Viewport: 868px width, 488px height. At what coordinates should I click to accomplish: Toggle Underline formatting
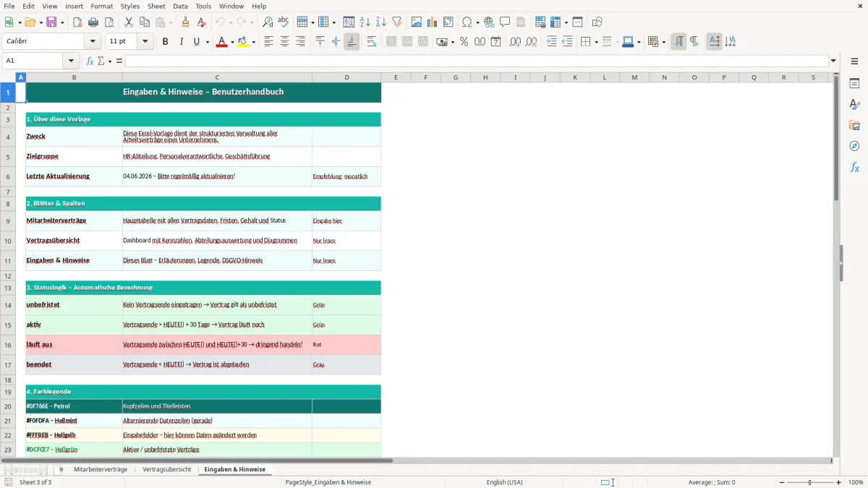tap(196, 42)
